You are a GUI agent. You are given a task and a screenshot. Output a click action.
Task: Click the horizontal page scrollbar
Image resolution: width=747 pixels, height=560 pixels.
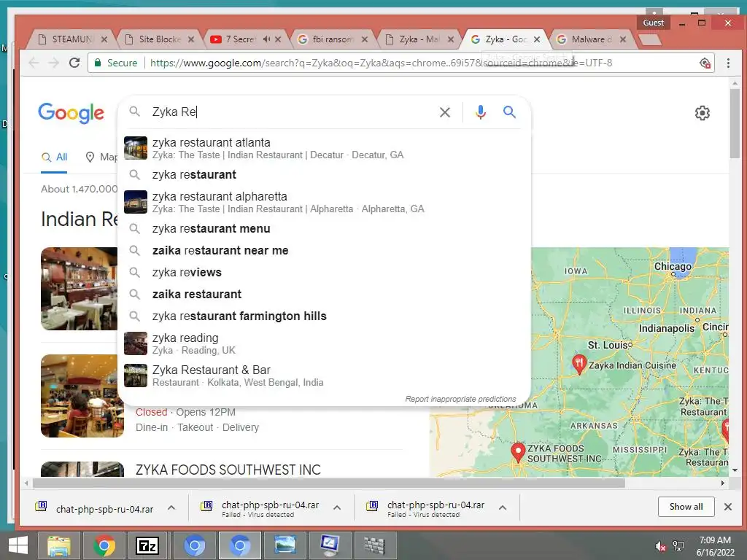click(x=329, y=483)
